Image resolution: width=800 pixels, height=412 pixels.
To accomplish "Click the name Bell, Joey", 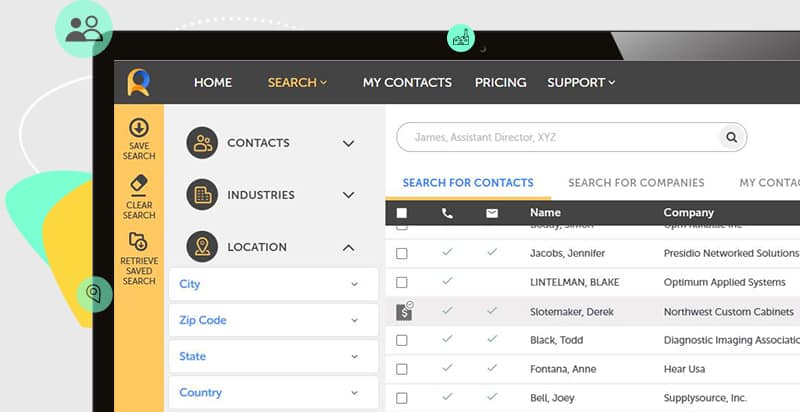I will coord(552,398).
